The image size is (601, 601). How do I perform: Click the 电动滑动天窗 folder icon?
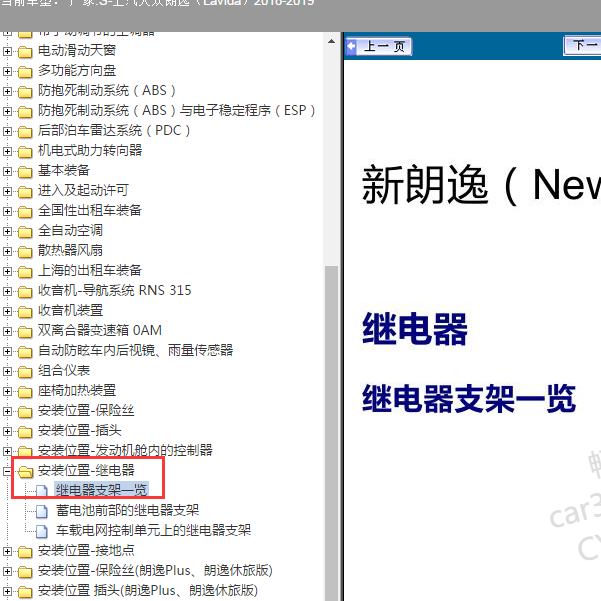[x=25, y=51]
